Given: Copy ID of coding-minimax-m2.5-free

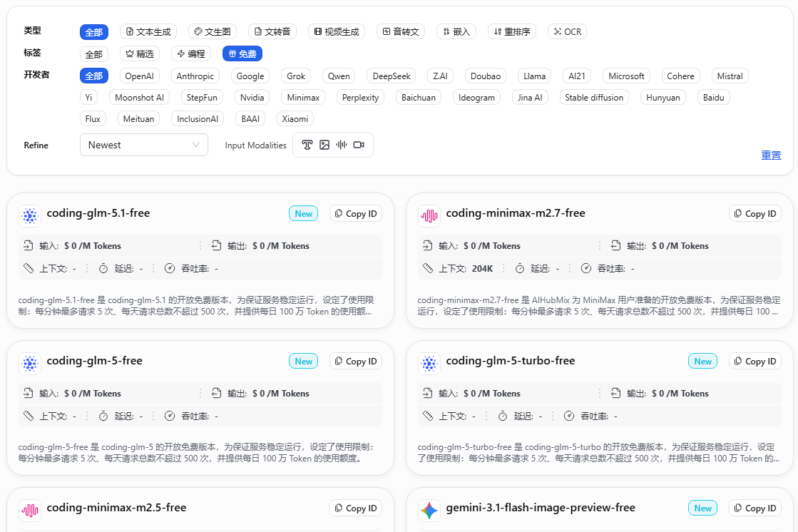Looking at the screenshot, I should click(x=356, y=508).
